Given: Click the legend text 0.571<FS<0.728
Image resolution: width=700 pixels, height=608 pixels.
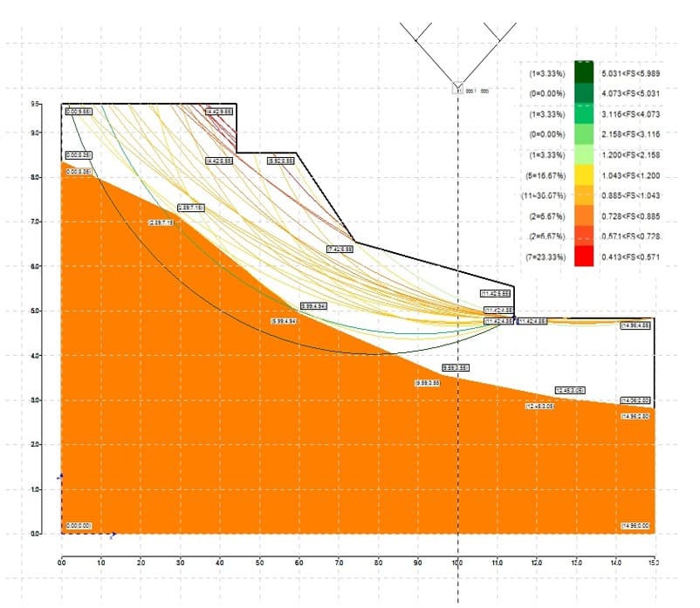Looking at the screenshot, I should point(630,236).
